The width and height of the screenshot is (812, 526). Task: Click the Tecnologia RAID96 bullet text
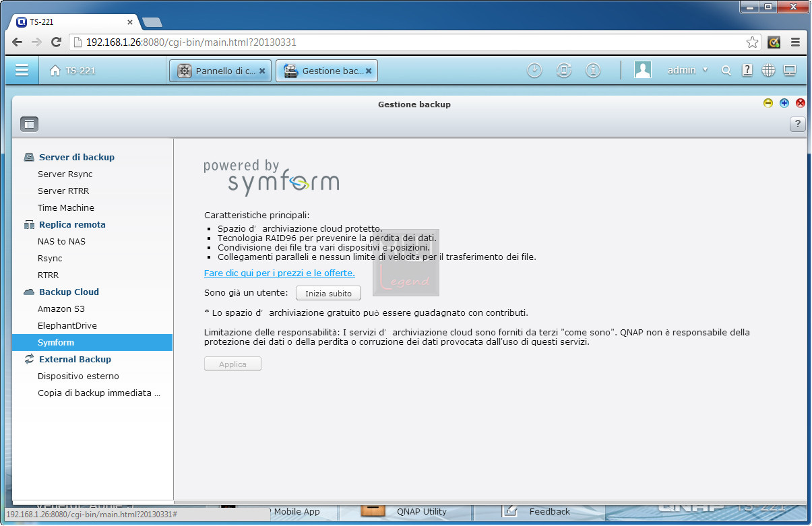tap(327, 238)
